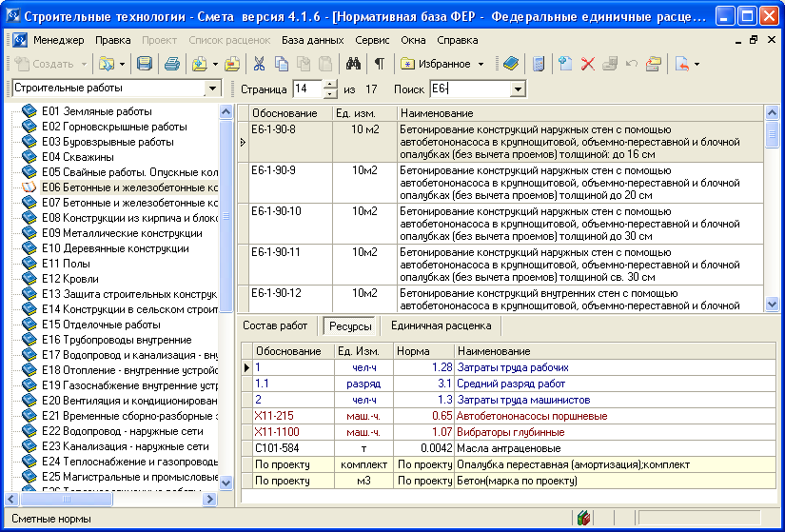Open dropdown arrow next to open folder icon
This screenshot has height=532, width=785.
coord(122,64)
